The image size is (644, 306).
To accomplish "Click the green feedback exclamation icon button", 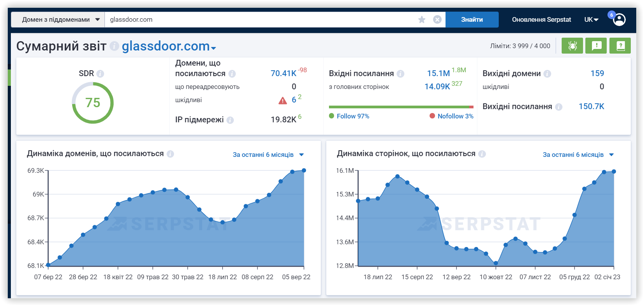I will tap(596, 46).
